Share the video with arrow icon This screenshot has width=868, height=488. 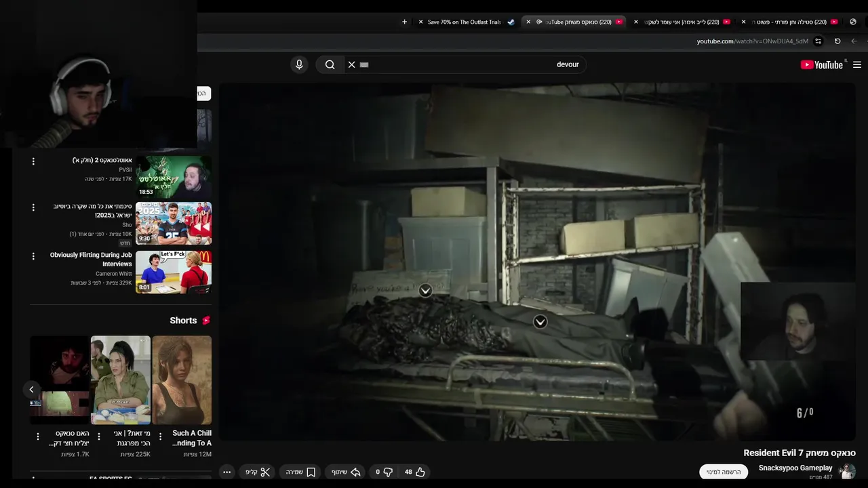tap(346, 472)
